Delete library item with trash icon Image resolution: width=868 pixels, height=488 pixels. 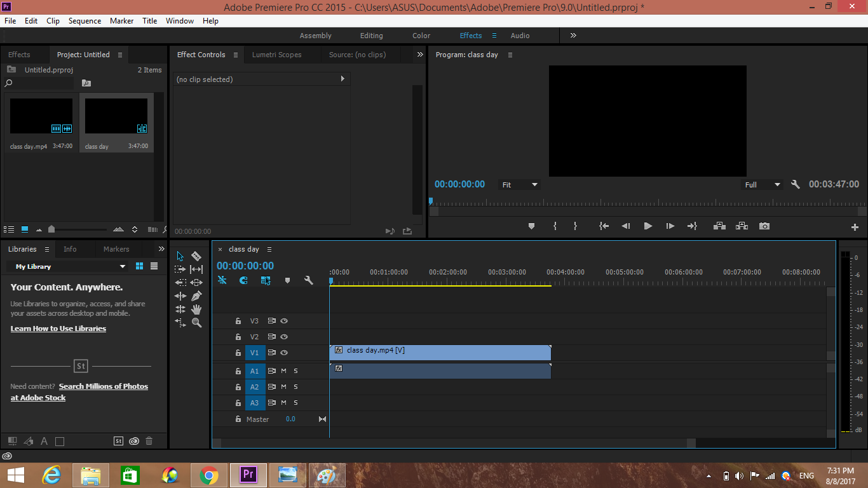149,441
